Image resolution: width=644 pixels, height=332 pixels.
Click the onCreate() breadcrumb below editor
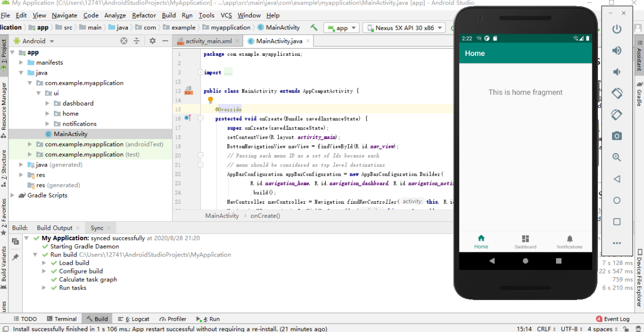[265, 216]
